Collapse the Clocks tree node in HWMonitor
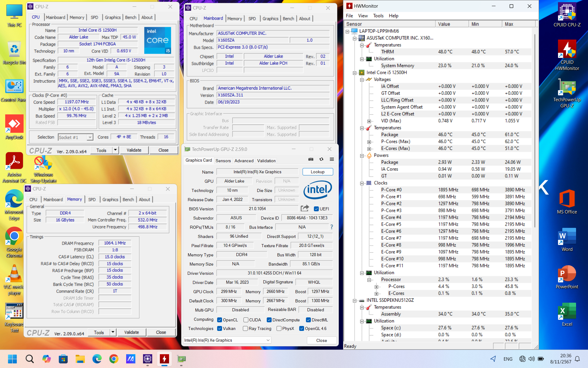This screenshot has width=588, height=368. tap(362, 183)
